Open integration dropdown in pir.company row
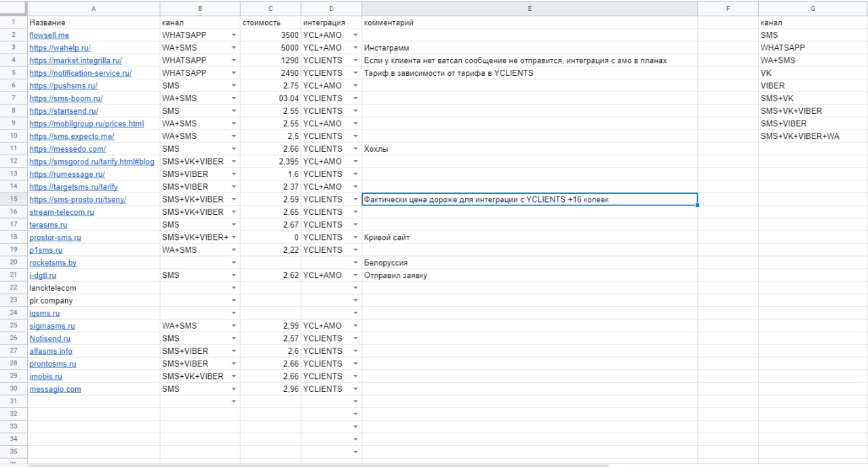Image resolution: width=868 pixels, height=467 pixels. click(x=355, y=301)
